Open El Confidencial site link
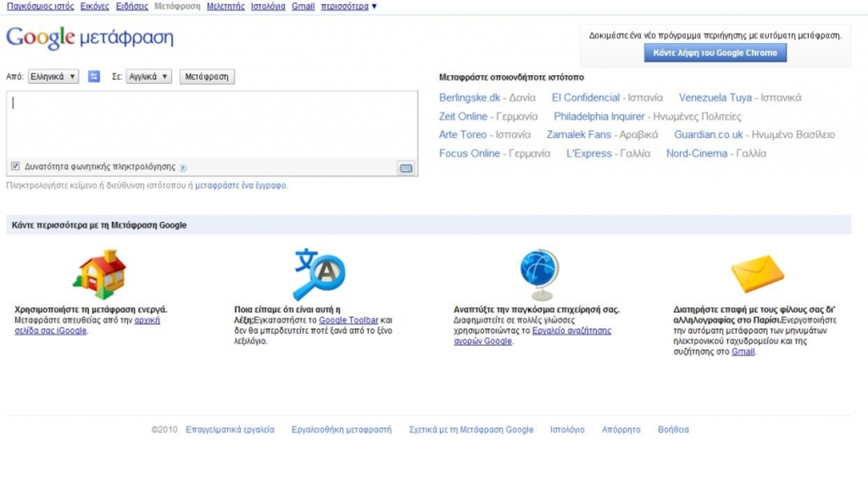This screenshot has width=868, height=503. pyautogui.click(x=586, y=98)
